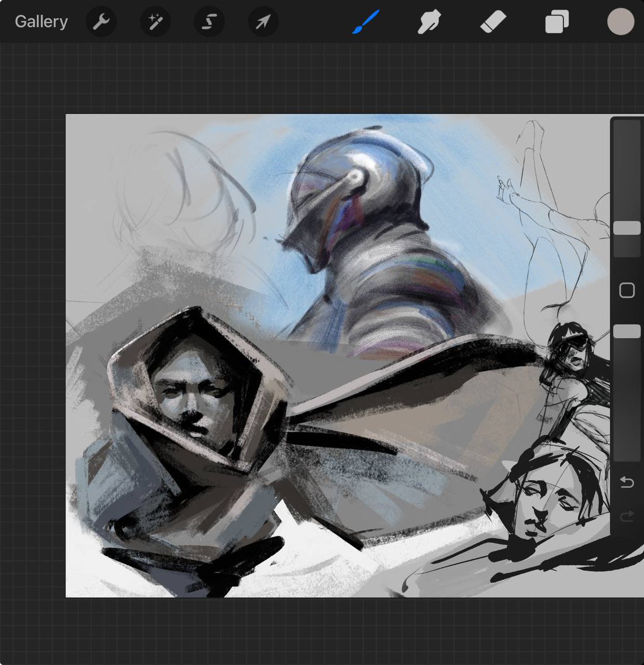Image resolution: width=644 pixels, height=665 pixels.
Task: Open the Actions wrench menu
Action: 101,22
